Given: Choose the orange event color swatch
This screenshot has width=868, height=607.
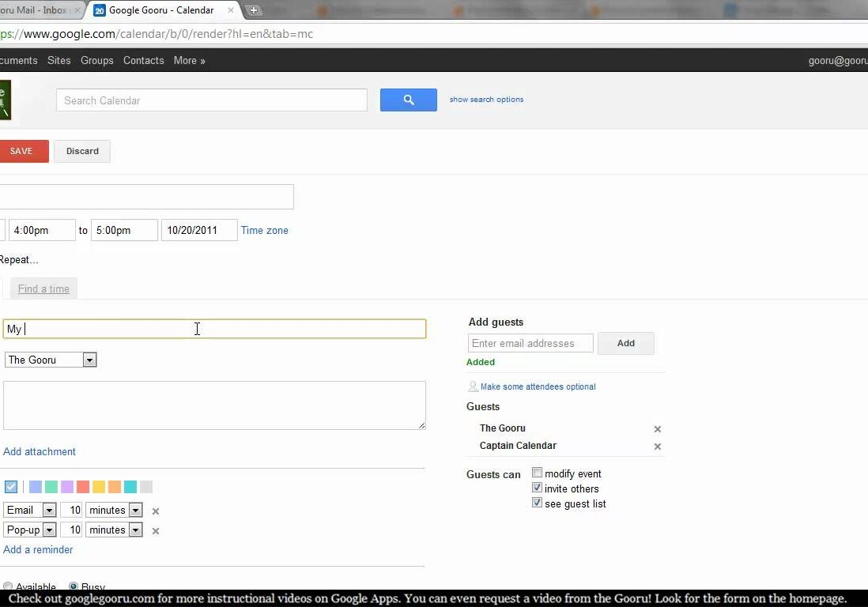Looking at the screenshot, I should [x=115, y=486].
